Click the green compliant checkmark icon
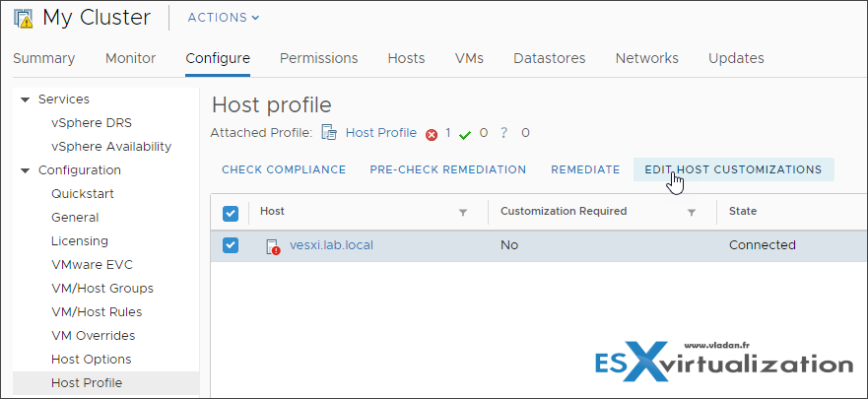The height and width of the screenshot is (399, 868). coord(465,134)
